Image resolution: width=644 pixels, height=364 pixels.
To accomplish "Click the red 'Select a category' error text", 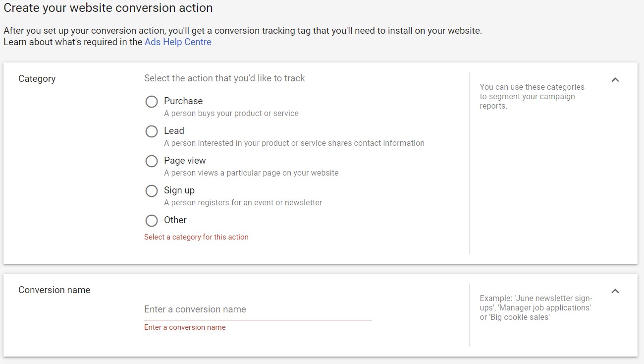I will 196,237.
